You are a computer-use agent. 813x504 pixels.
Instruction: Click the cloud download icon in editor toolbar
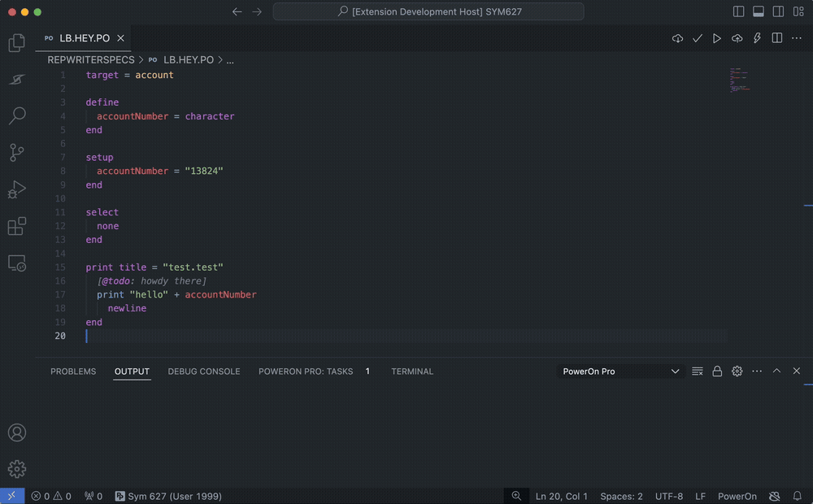[x=677, y=38]
